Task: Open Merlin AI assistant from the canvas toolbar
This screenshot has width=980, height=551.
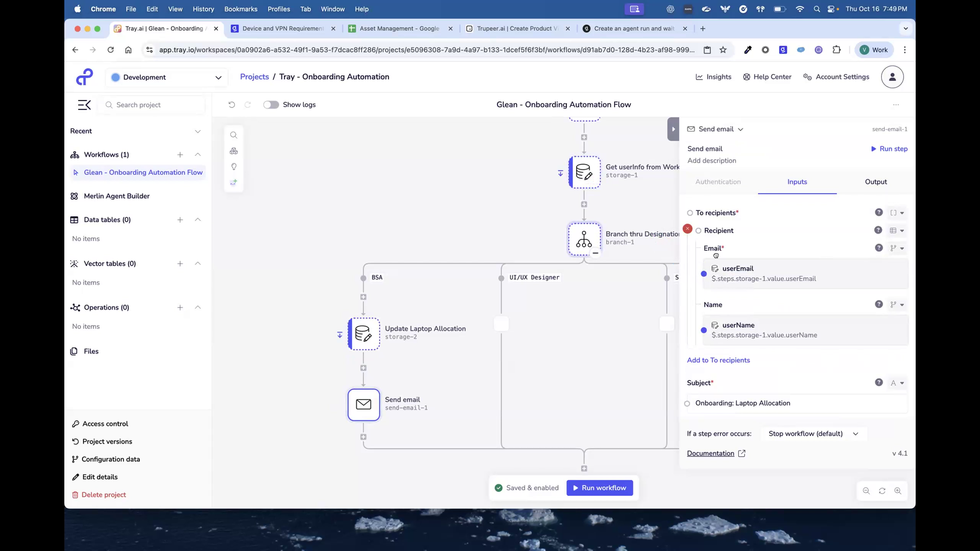Action: [x=234, y=182]
